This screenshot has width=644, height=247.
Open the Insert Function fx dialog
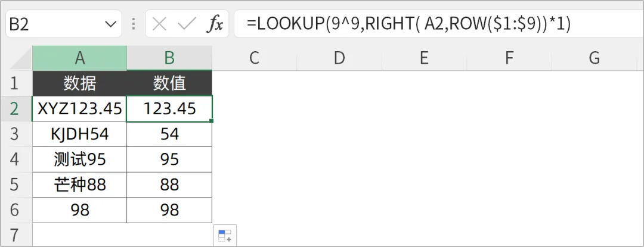tap(215, 24)
